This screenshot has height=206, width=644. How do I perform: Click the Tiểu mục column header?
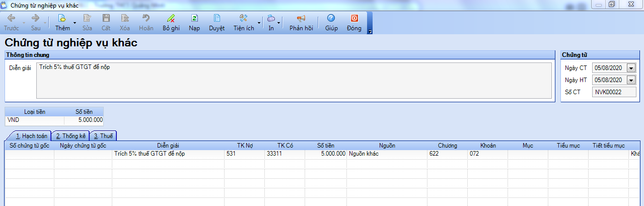[x=568, y=146]
